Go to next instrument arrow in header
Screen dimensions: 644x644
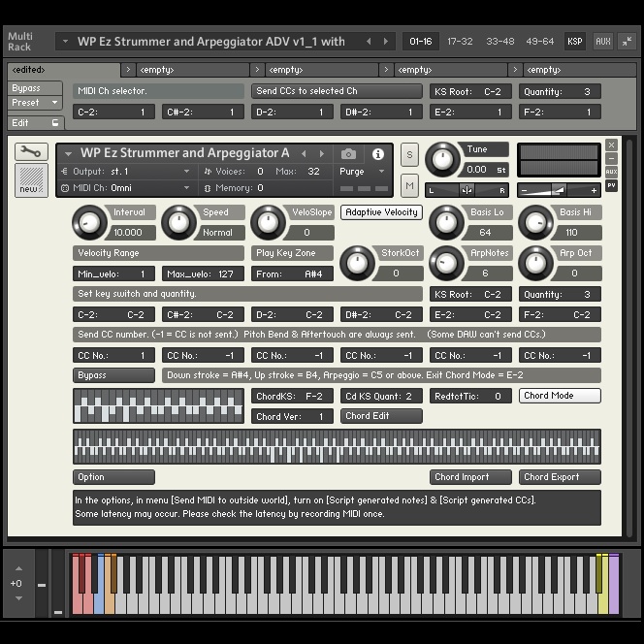tap(322, 153)
